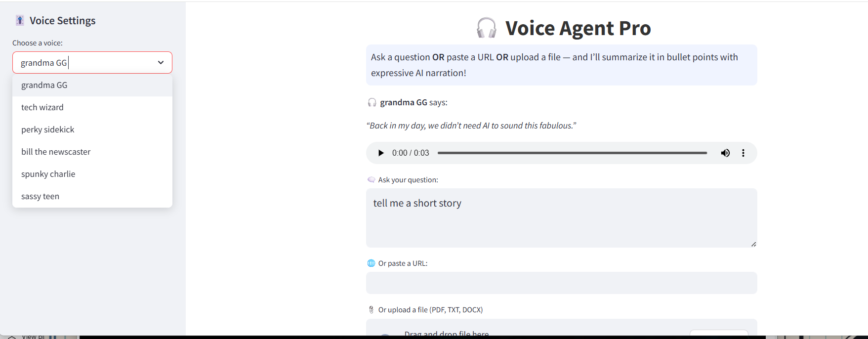The image size is (868, 339).
Task: Click the speaker icon next to Voice Settings heading
Action: tap(19, 20)
